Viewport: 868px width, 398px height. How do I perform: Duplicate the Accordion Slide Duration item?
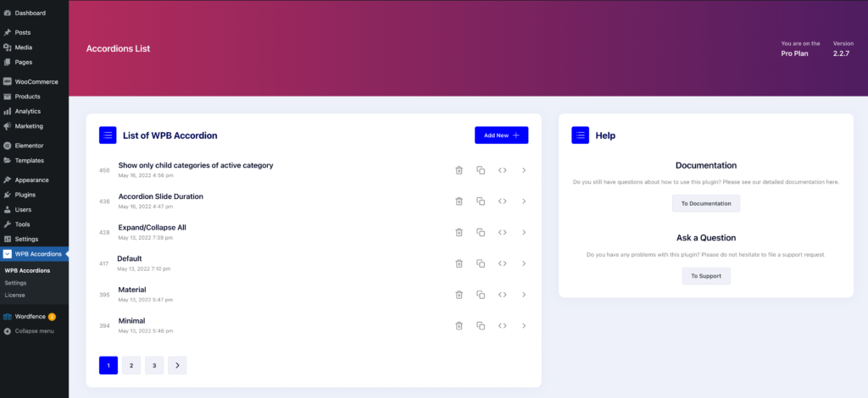click(481, 202)
